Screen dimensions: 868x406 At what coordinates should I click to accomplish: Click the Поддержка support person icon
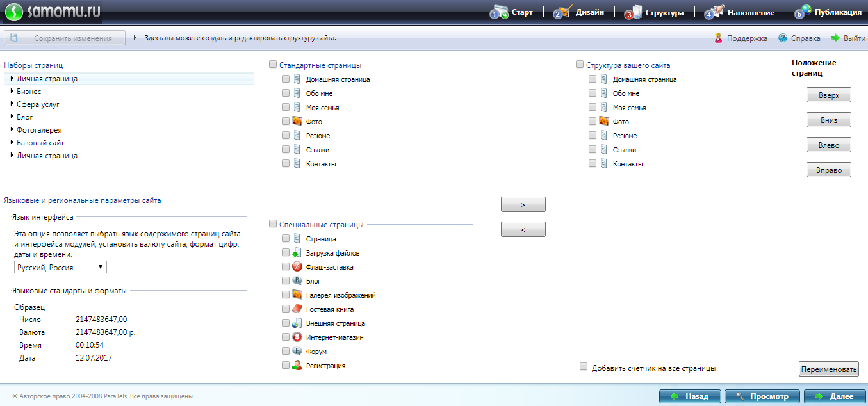(x=719, y=38)
